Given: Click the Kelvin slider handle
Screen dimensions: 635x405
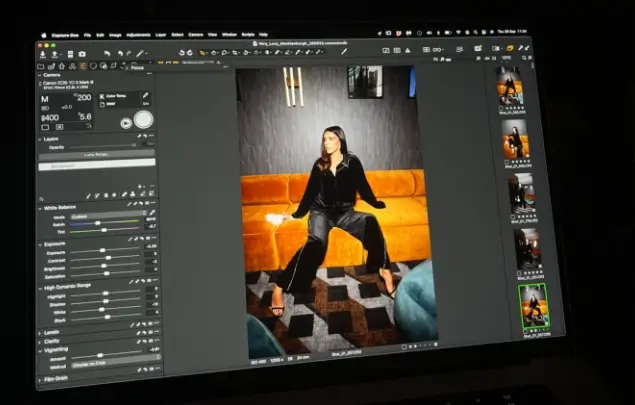Looking at the screenshot, I should (x=98, y=223).
